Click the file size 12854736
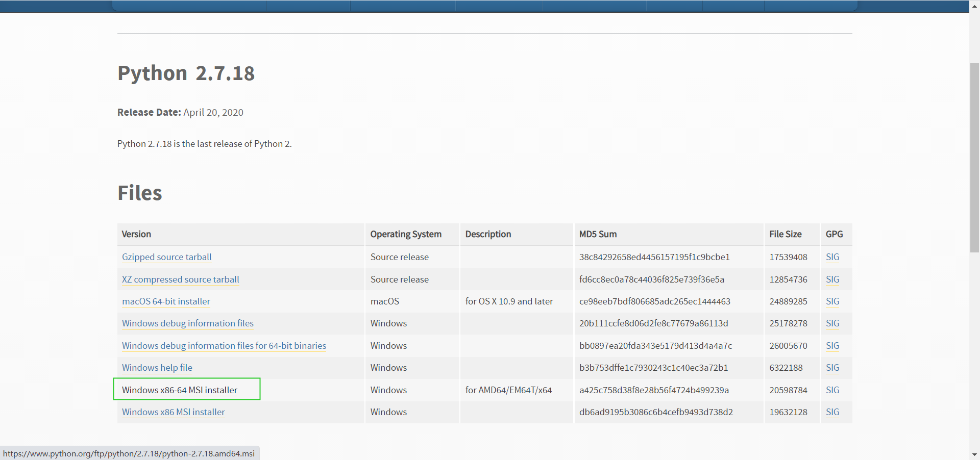The image size is (980, 460). [789, 279]
